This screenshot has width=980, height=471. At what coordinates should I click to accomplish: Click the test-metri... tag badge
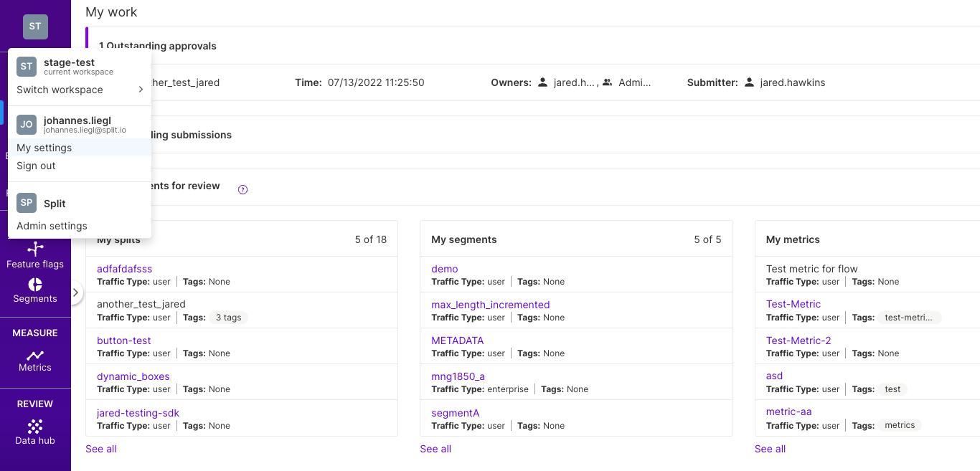point(910,318)
